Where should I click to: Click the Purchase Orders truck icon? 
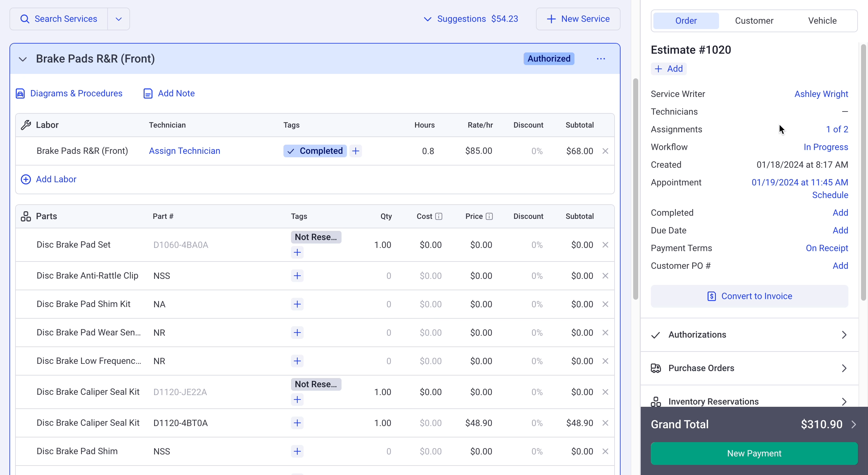point(656,368)
